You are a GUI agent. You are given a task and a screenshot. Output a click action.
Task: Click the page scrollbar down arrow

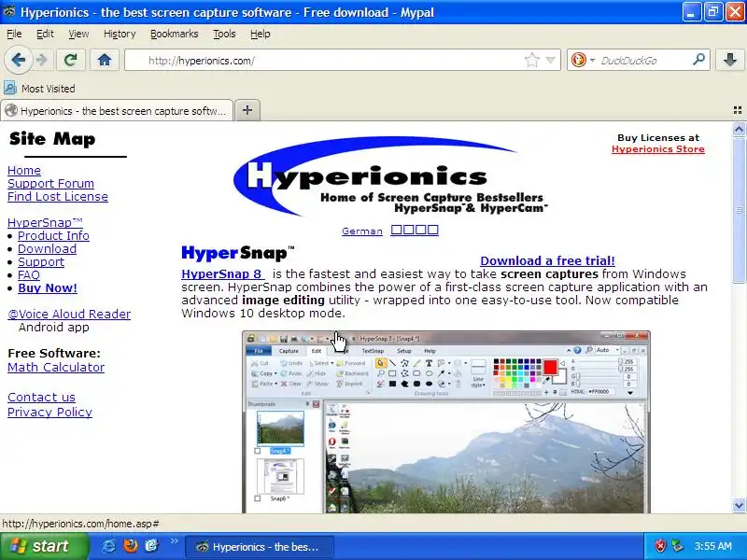(x=739, y=505)
